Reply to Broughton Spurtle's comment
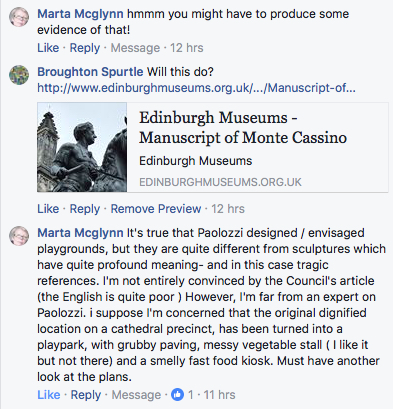Screen dimensions: 393x409 click(x=85, y=209)
